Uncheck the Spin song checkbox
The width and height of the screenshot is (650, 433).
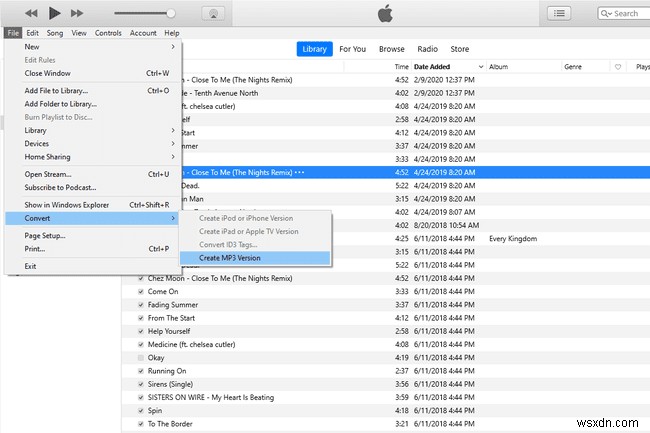coord(141,411)
